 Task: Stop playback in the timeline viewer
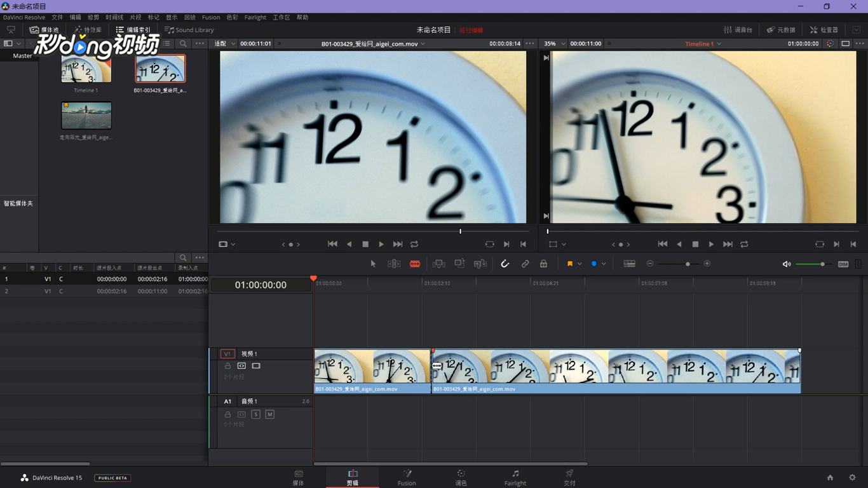pos(695,244)
